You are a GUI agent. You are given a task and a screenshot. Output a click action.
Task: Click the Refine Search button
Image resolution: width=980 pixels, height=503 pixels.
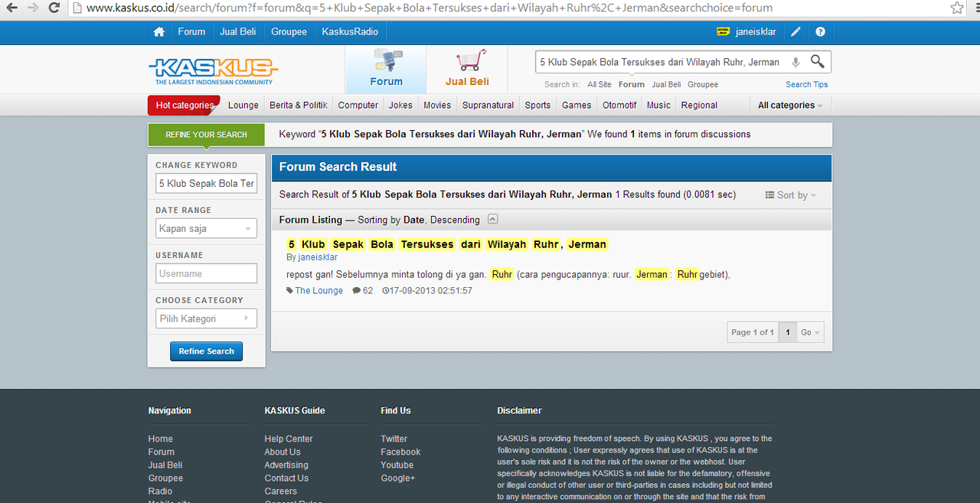[x=207, y=351]
